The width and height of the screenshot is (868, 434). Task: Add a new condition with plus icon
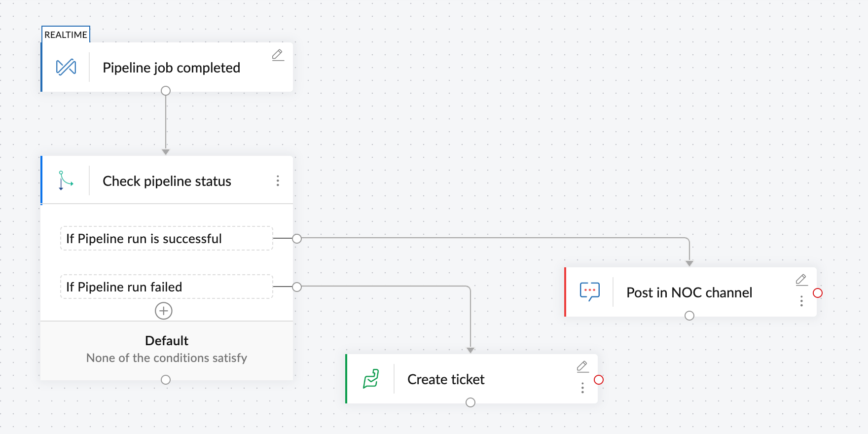[x=164, y=311]
